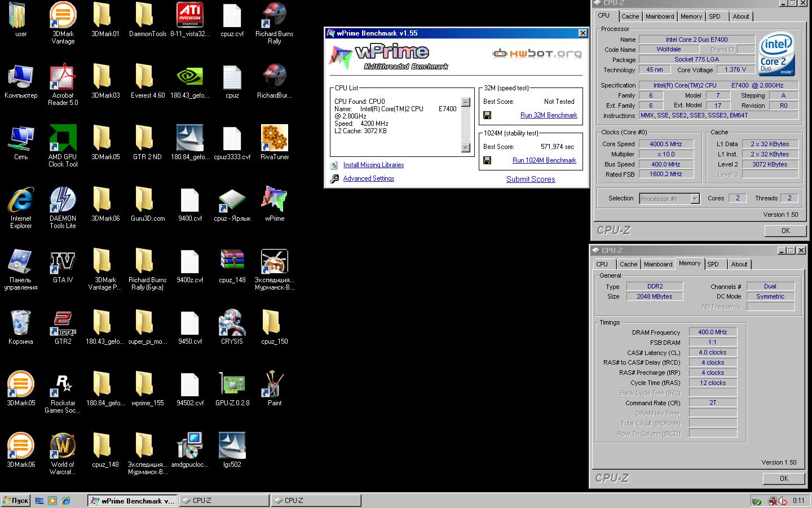The width and height of the screenshot is (812, 508).
Task: Launch Paint shortcut
Action: (275, 389)
